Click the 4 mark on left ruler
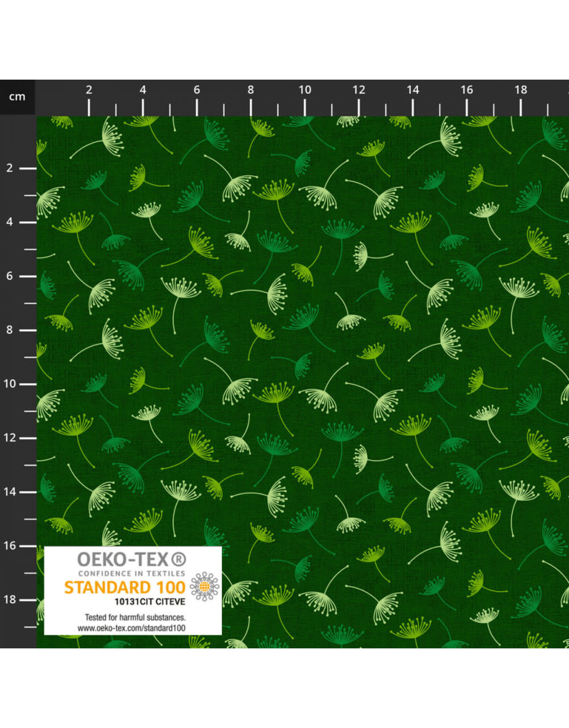This screenshot has height=728, width=569. [x=10, y=222]
